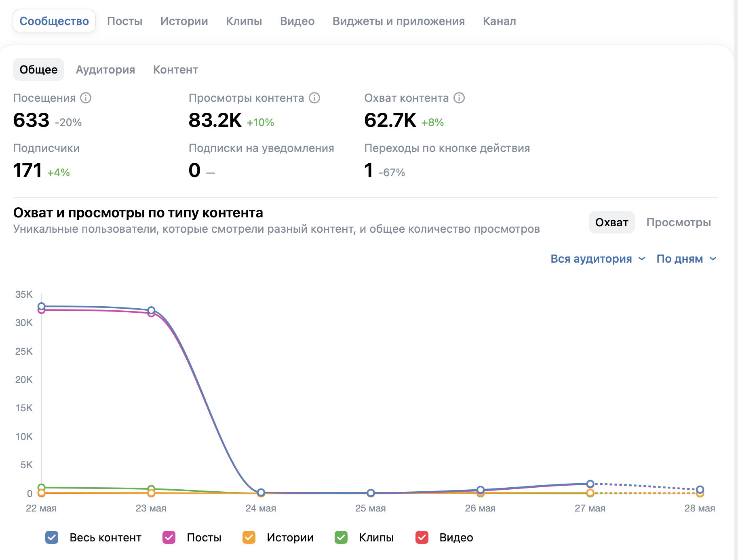This screenshot has height=560, width=738.
Task: Disable the Истории series checkbox
Action: [249, 537]
